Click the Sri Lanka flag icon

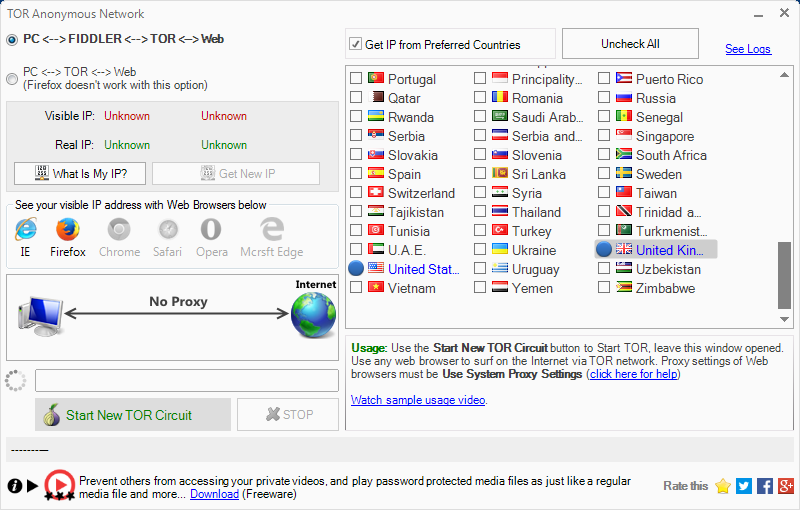[500, 173]
